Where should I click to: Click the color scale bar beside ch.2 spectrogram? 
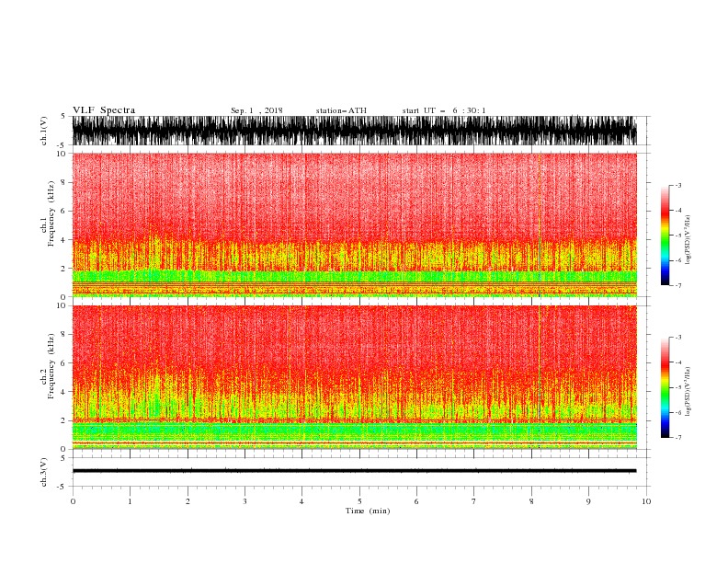[665, 387]
